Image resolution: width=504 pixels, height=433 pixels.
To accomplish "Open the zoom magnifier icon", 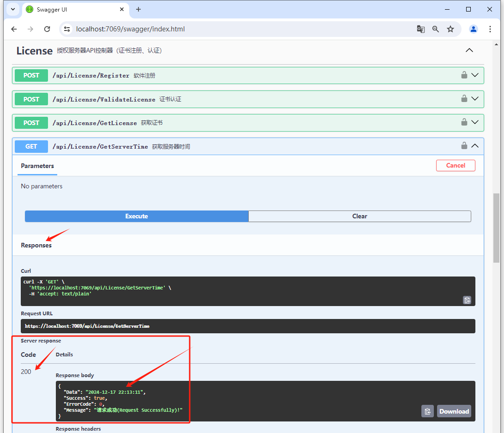I will coord(436,29).
